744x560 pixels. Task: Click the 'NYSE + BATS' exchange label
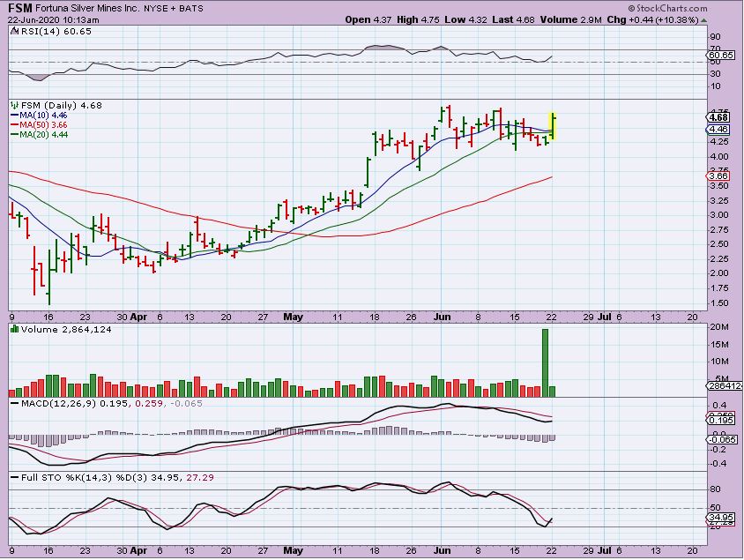point(173,9)
